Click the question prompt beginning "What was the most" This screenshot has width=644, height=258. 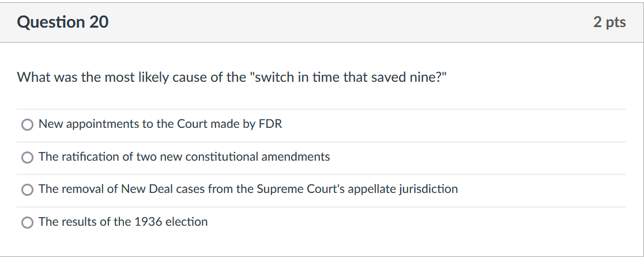232,77
